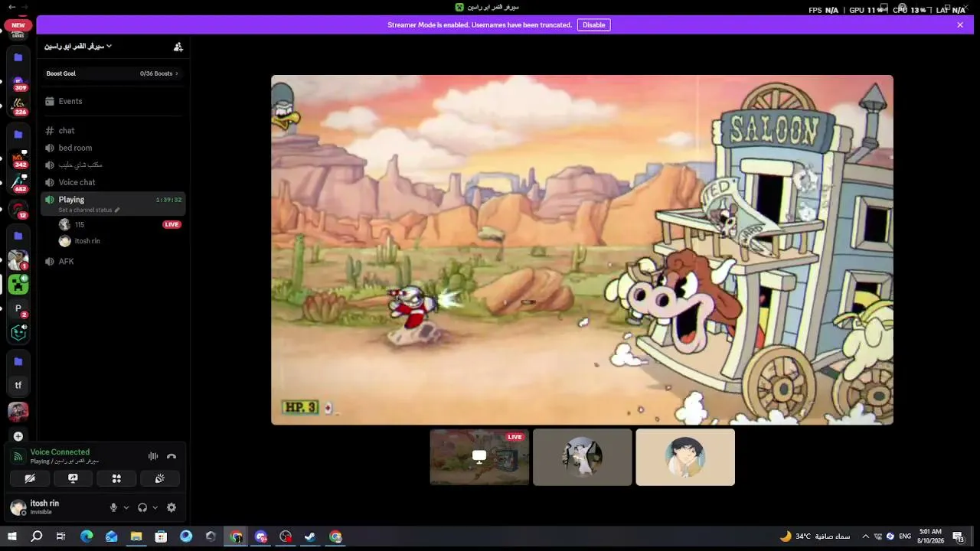Expand the topmost server folder

pos(18,57)
